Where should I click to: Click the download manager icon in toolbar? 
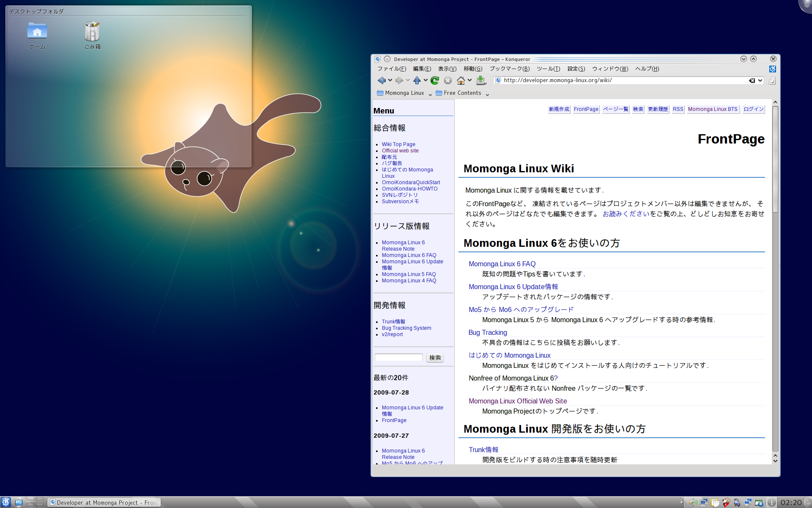point(481,80)
